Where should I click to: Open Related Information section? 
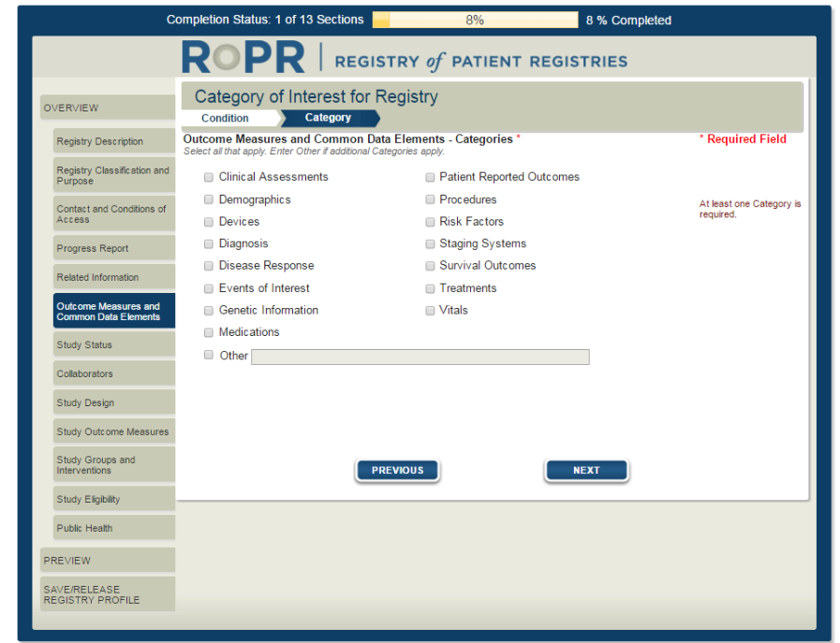(x=114, y=277)
